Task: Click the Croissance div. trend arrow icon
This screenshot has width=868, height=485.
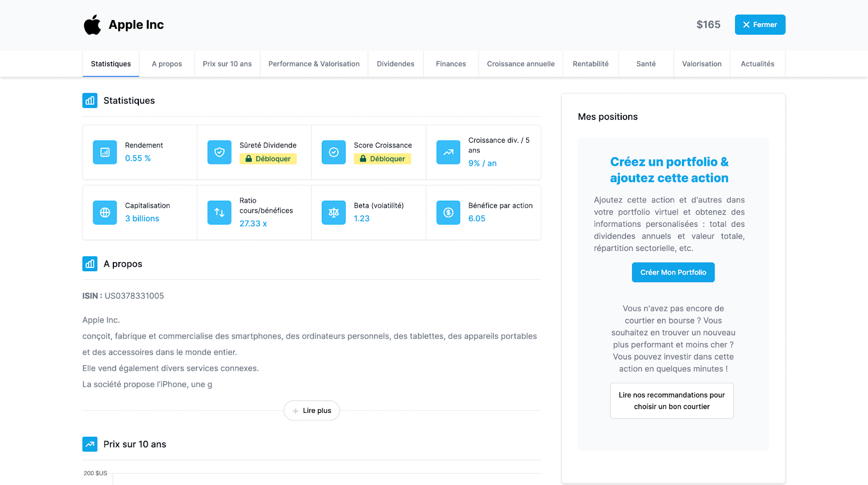Action: pos(448,152)
